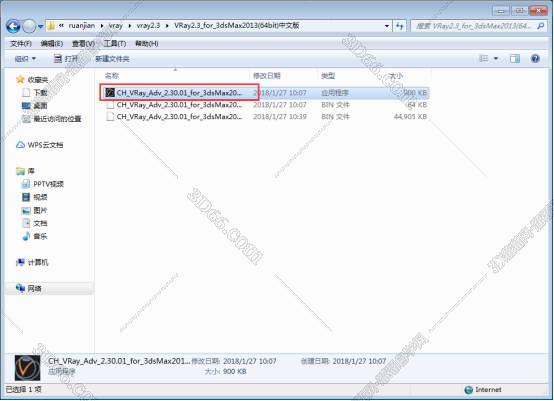
Task: Open the address bar history dropdown
Action: [387, 26]
